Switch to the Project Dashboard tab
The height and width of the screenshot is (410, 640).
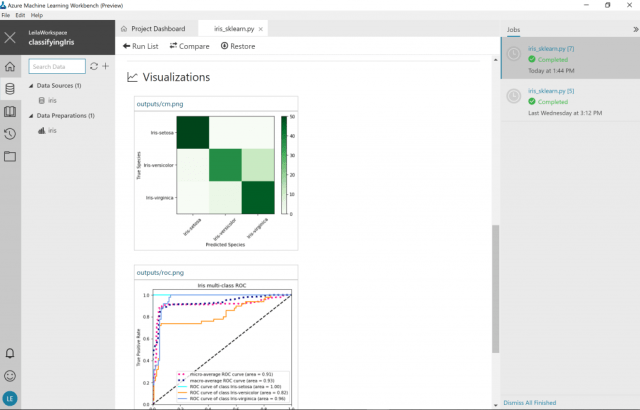pyautogui.click(x=153, y=29)
